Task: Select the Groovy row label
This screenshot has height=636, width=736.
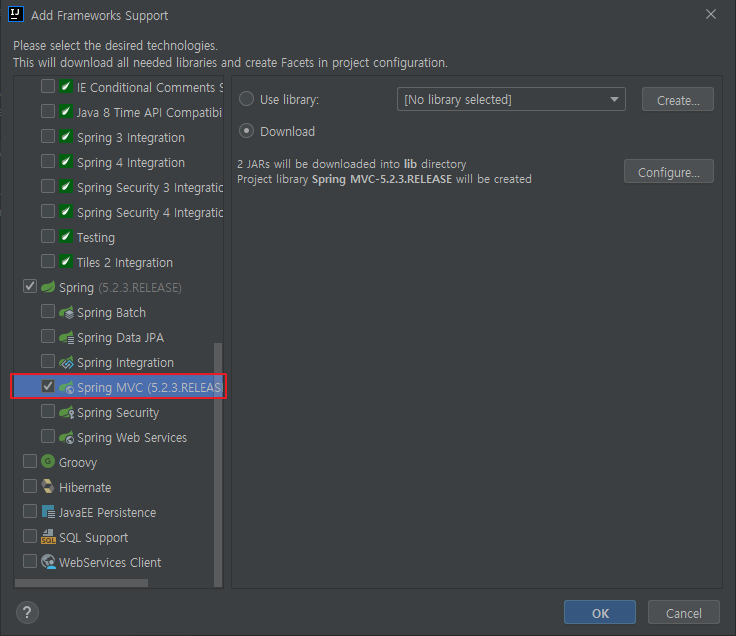Action: click(x=78, y=463)
